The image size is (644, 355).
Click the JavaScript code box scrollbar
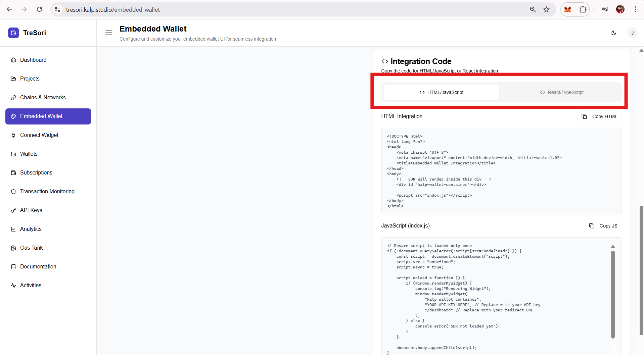[x=613, y=294]
